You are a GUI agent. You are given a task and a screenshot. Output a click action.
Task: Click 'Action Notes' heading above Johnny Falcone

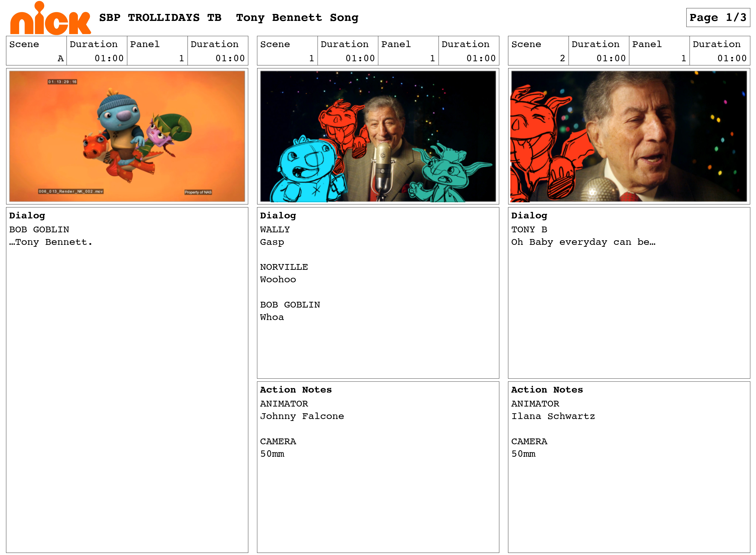[x=296, y=390]
